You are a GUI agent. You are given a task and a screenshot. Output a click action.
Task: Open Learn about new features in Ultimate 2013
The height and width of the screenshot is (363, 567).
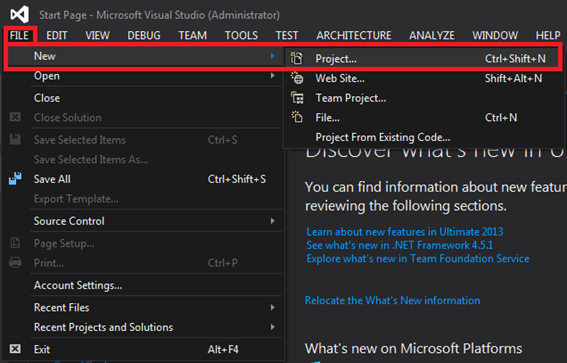tap(405, 231)
